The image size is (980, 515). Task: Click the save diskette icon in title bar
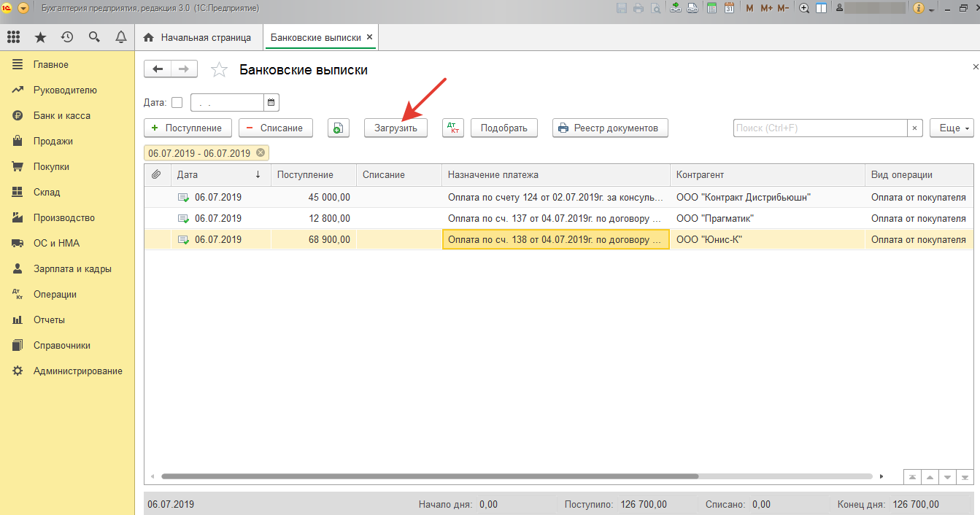tap(622, 8)
